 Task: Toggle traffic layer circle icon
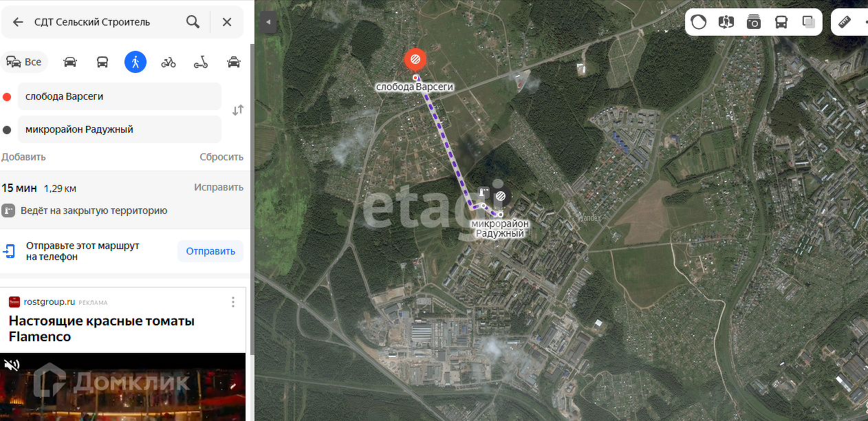[698, 22]
